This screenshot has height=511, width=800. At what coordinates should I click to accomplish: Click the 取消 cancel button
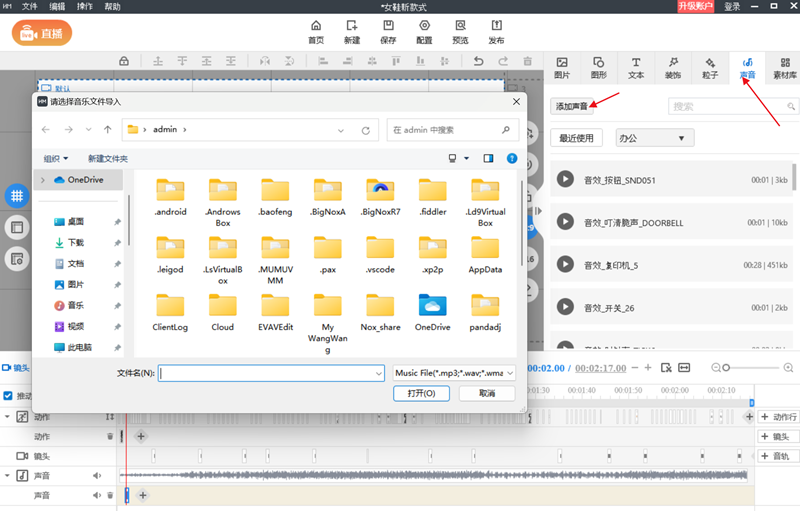(487, 393)
